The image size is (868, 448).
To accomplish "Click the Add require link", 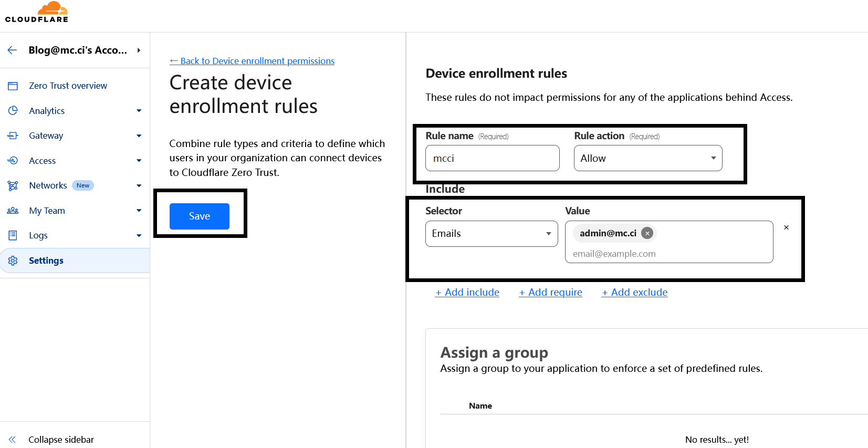I will 550,293.
